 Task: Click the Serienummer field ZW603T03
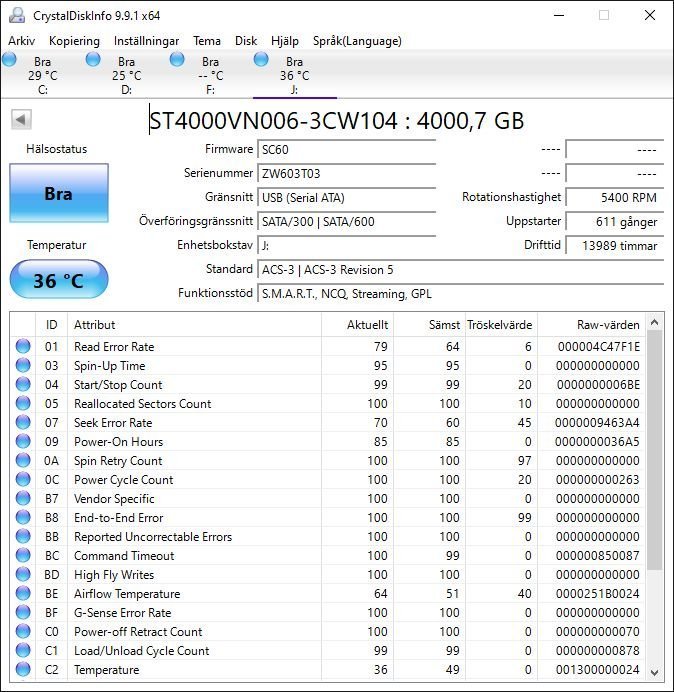click(346, 173)
